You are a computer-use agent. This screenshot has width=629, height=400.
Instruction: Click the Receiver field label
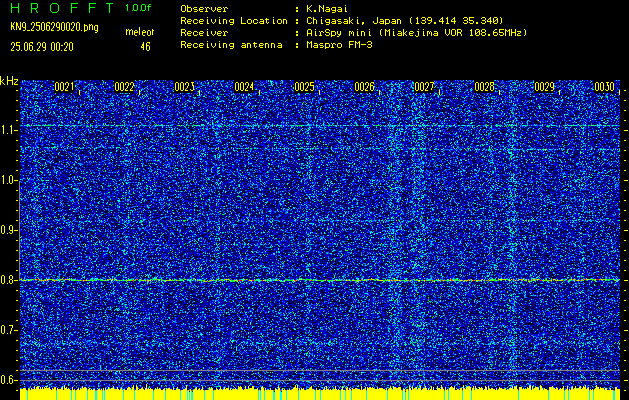click(204, 33)
